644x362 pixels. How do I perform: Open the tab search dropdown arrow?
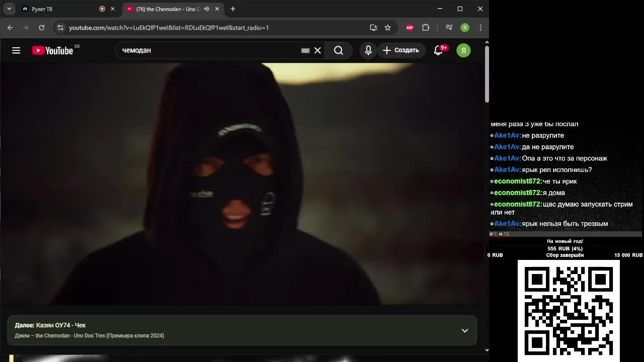tap(9, 9)
